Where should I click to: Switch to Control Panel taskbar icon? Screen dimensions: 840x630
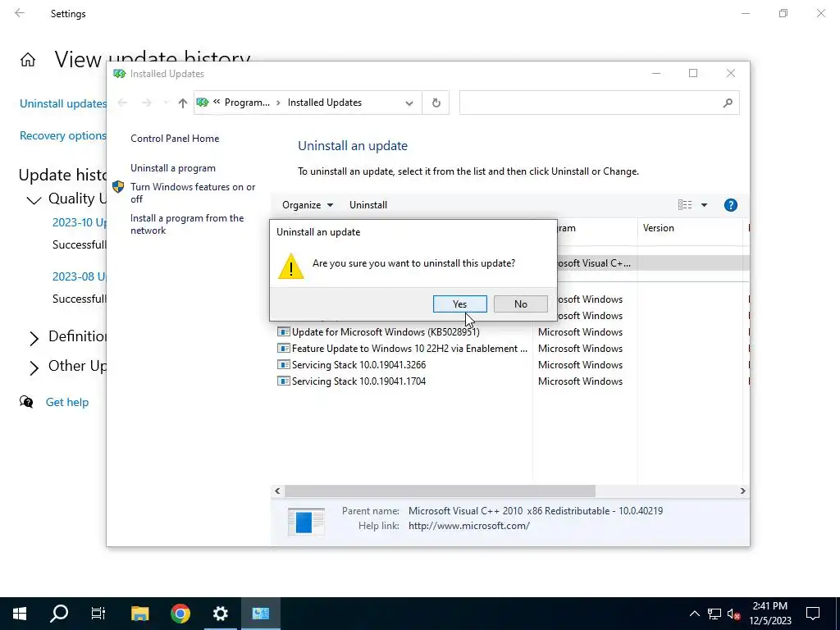click(260, 614)
